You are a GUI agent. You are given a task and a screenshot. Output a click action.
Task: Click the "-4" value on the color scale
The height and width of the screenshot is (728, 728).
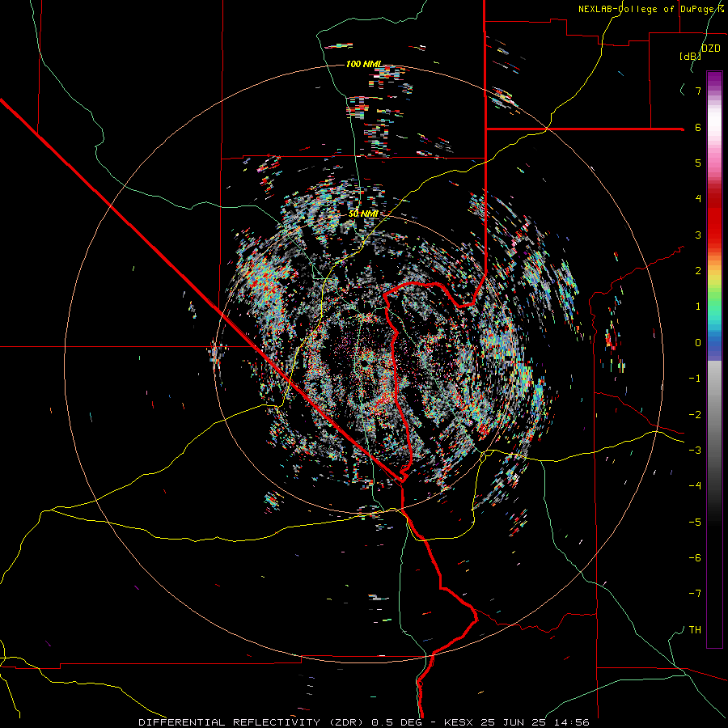695,486
